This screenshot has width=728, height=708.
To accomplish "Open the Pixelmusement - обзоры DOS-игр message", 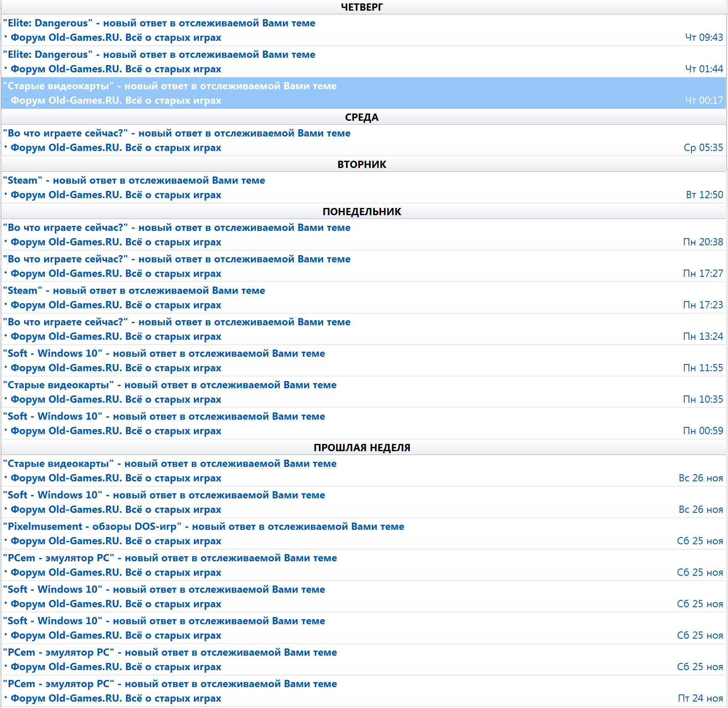I will [364, 534].
